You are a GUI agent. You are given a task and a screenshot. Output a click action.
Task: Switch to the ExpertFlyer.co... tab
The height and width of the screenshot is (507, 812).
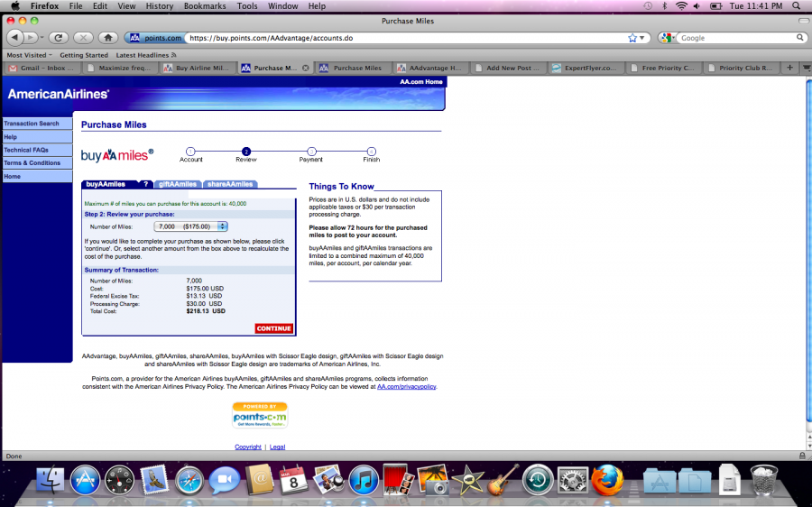[586, 68]
